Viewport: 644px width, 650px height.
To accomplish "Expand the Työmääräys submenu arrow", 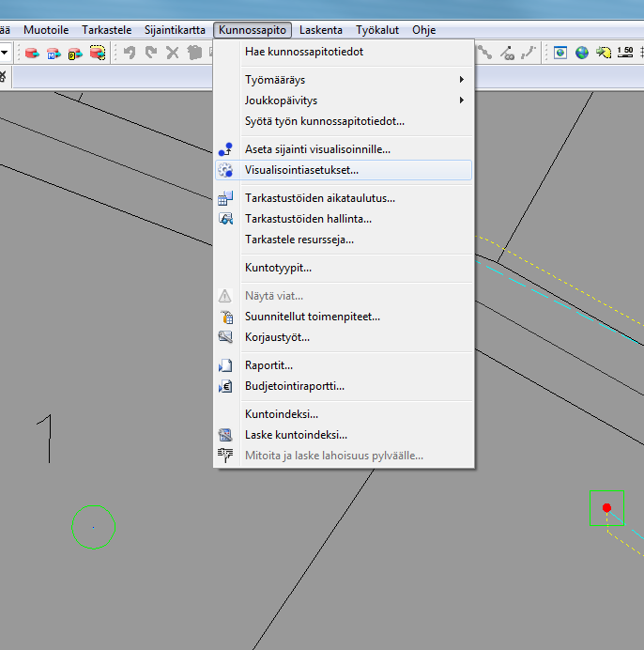I will 462,79.
